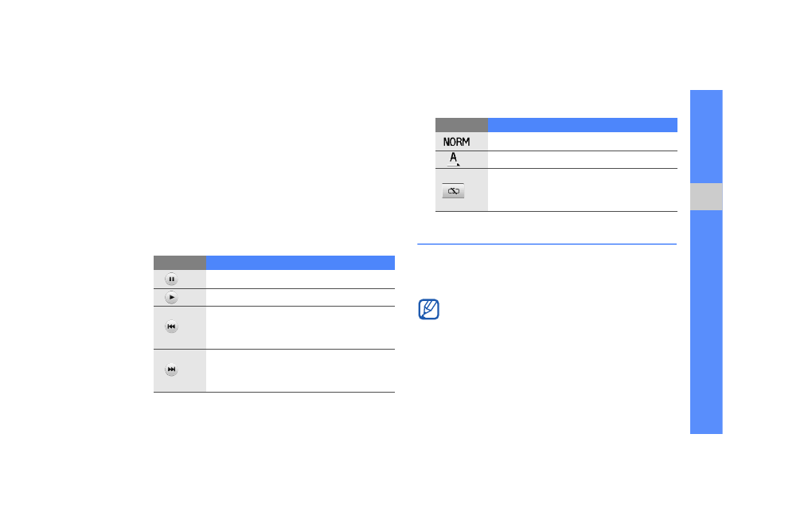Viewport: 812px width, 524px height.
Task: Click the gray header cell above NORM
Action: point(462,125)
